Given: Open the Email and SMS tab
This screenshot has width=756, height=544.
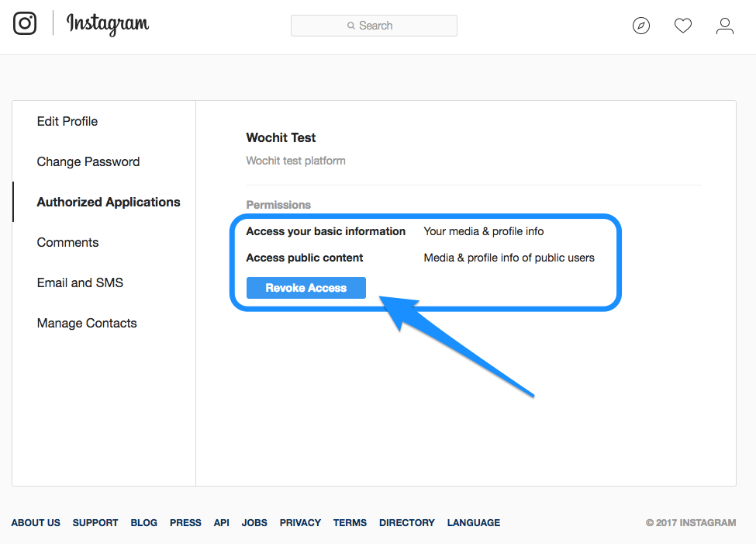Looking at the screenshot, I should click(80, 282).
